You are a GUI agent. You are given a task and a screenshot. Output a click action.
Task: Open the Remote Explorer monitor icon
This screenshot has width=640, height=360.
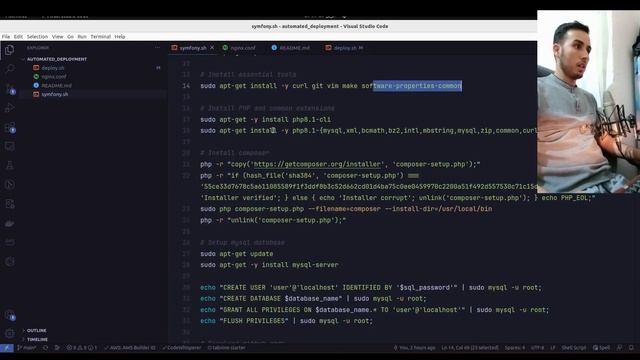click(9, 146)
